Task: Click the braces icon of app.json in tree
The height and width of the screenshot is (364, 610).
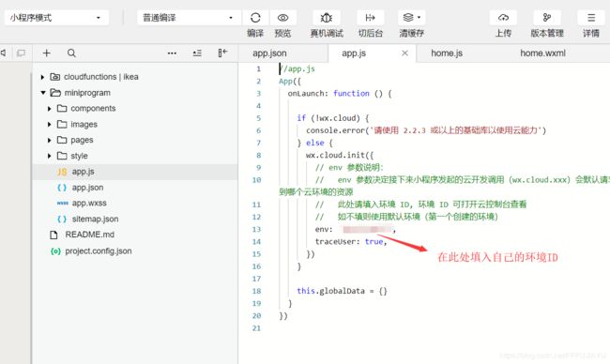Action: (62, 188)
